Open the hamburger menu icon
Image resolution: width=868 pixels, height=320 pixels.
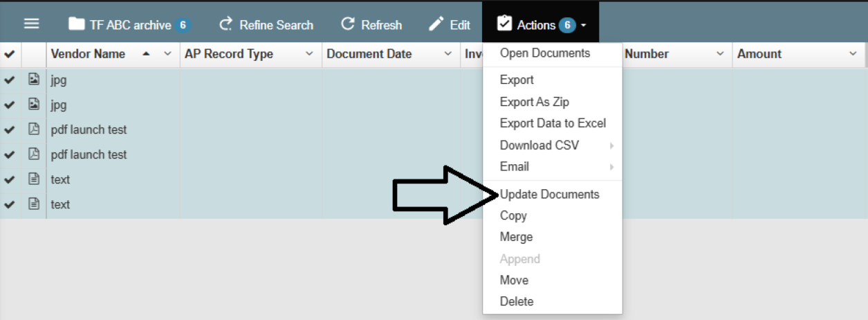pyautogui.click(x=31, y=24)
